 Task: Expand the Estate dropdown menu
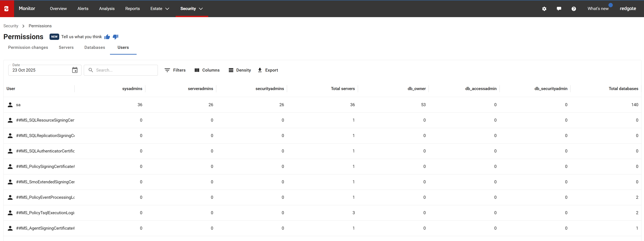tap(160, 9)
